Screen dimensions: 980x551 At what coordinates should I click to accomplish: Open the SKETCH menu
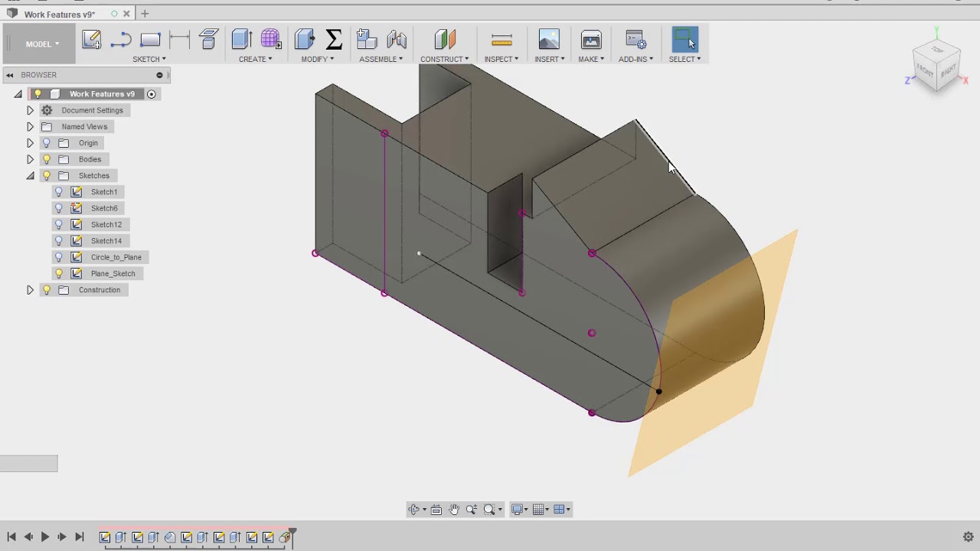point(149,59)
